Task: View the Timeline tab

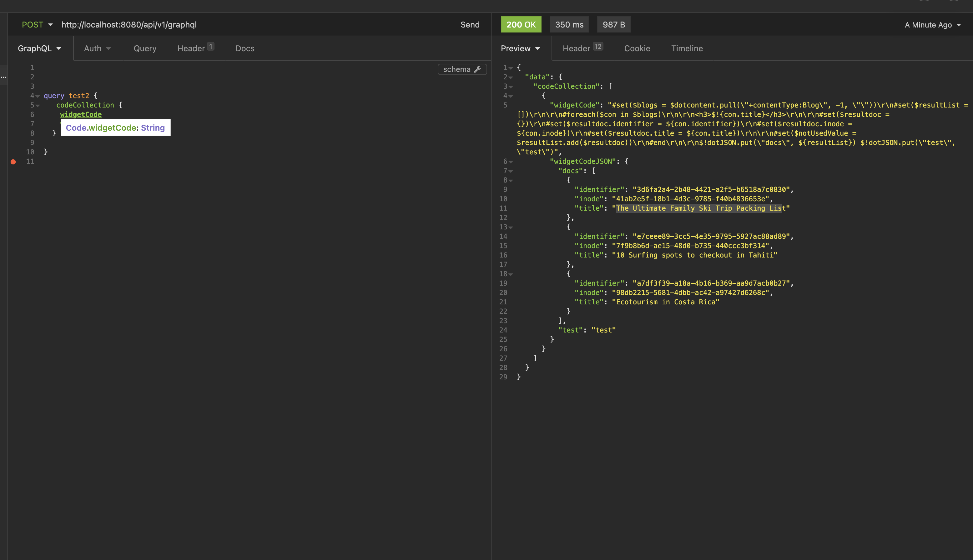Action: (687, 48)
